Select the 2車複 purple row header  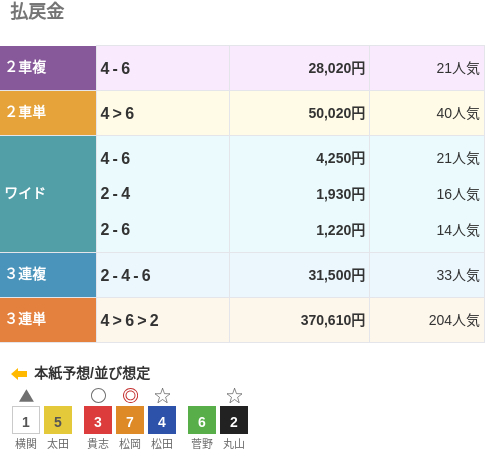click(x=48, y=68)
